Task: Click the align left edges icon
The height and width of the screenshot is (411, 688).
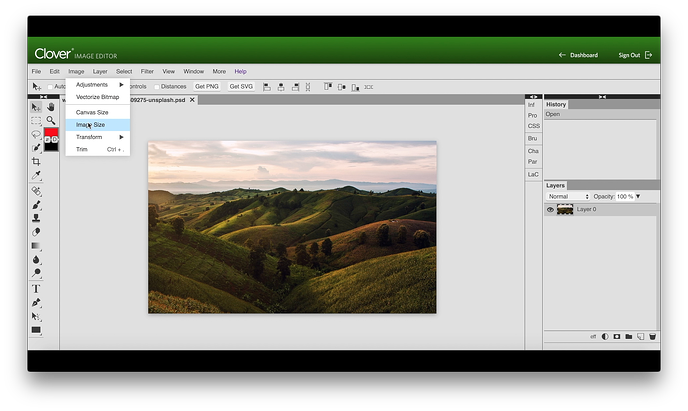Action: [x=266, y=87]
